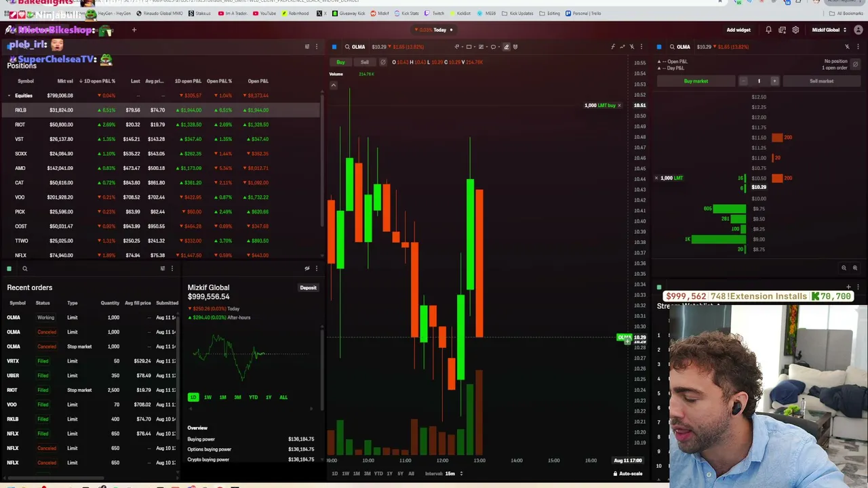This screenshot has width=868, height=488.
Task: Open the Kick Stats bookmark
Action: pos(406,14)
